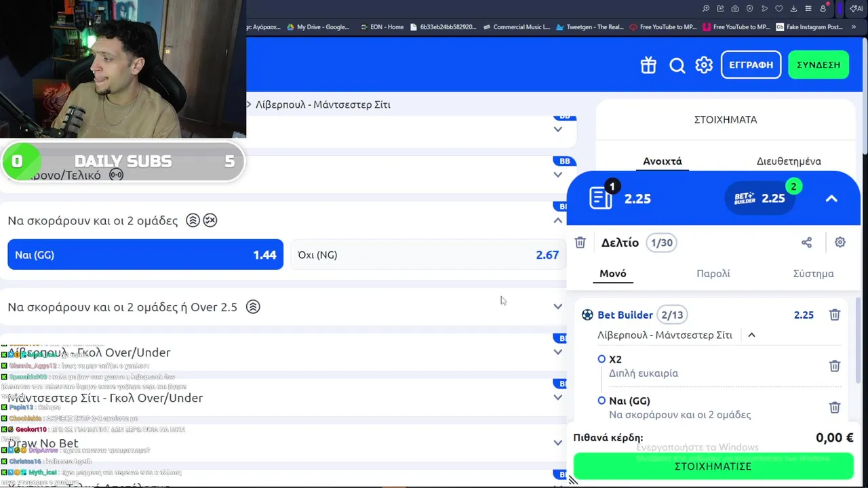Collapse Bet Builder selections under Λίβερπουλ - Μάντσεστερ Σίτι
Viewport: 868px width, 488px height.
(x=751, y=335)
